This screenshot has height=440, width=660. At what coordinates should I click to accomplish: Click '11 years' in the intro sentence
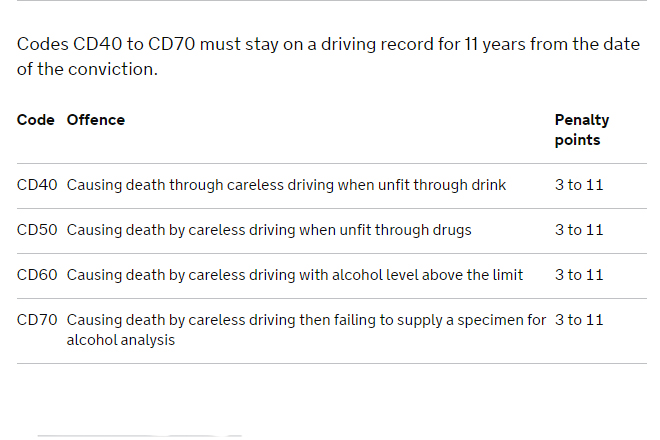495,44
